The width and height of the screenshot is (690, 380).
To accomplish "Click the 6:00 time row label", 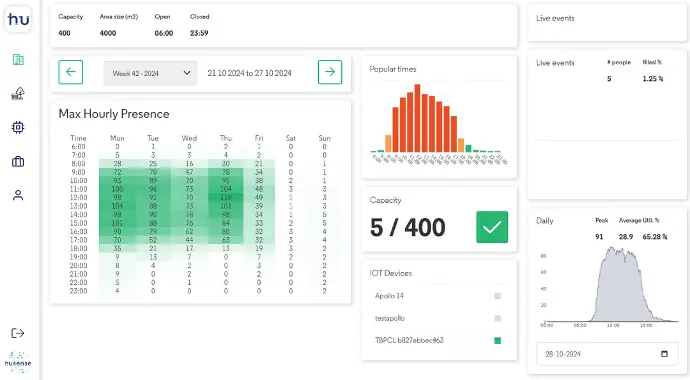I will (78, 146).
